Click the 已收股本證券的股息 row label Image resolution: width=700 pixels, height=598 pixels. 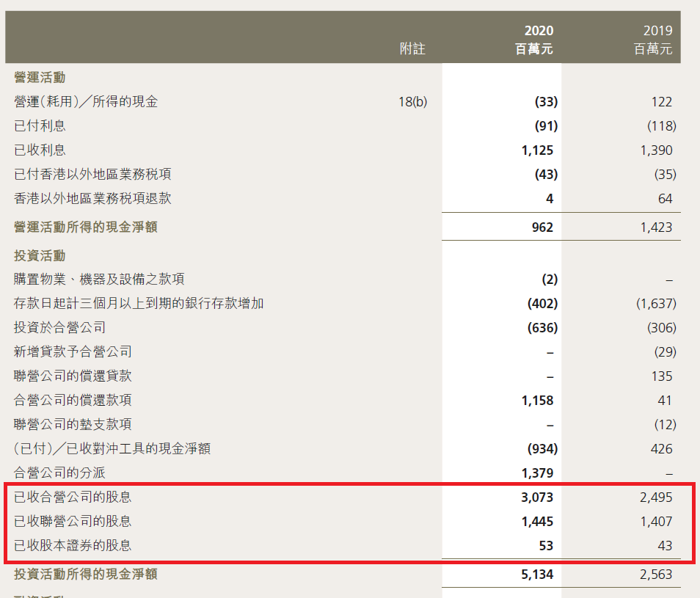[73, 545]
